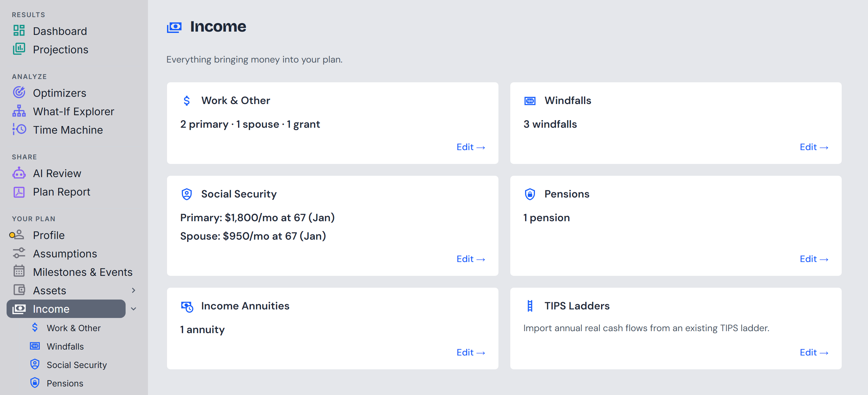Click the Projections chart icon
The image size is (868, 395).
19,49
